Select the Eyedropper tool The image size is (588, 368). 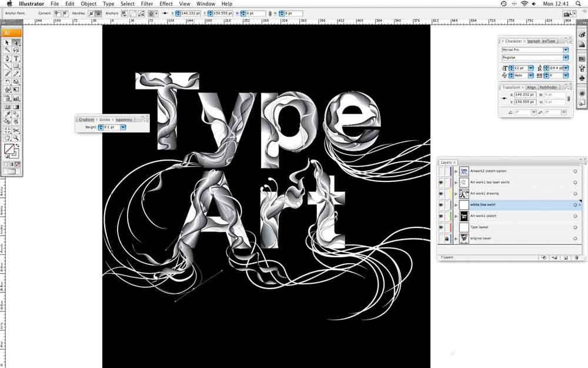pos(7,114)
